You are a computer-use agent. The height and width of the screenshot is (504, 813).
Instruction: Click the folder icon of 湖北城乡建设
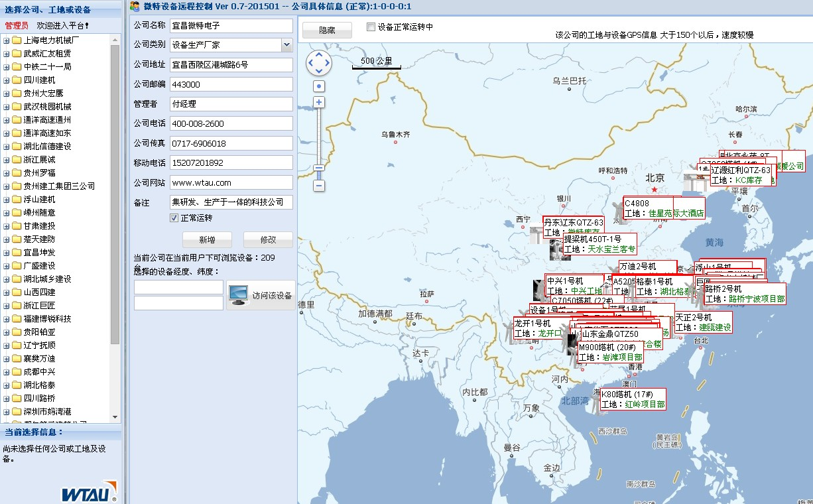17,279
